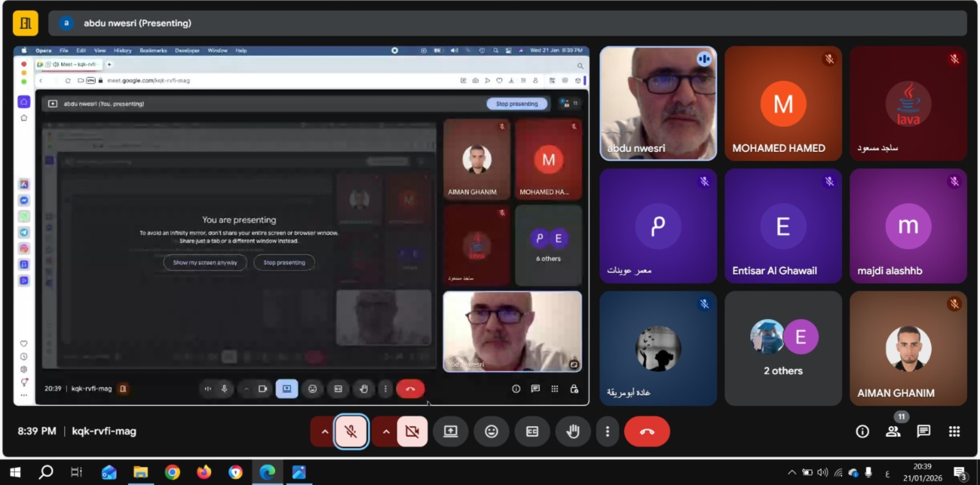Open meeting details info icon

tap(862, 432)
